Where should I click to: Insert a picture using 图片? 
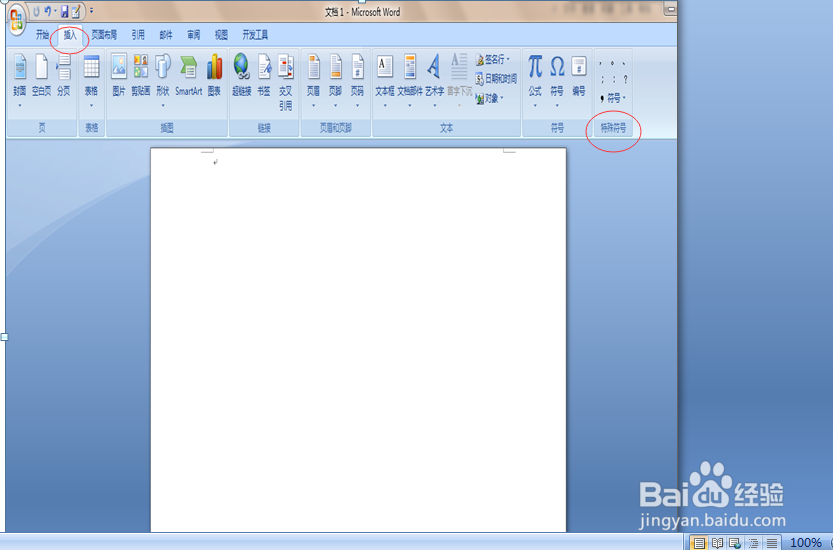(118, 74)
